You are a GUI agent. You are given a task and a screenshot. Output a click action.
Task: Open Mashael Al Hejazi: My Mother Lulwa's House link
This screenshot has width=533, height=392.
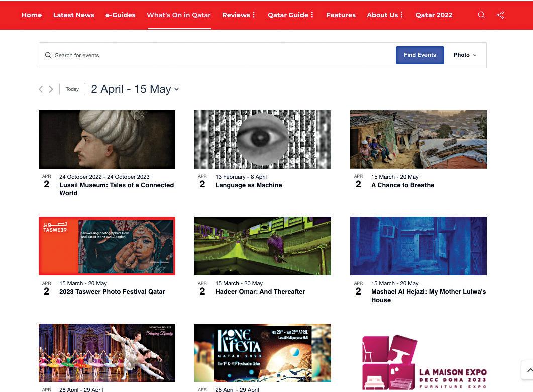429,296
